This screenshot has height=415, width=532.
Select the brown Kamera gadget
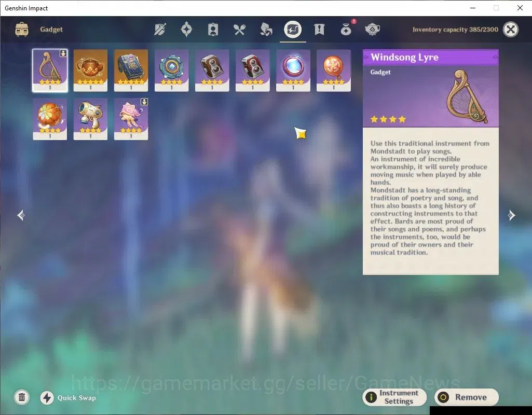212,71
